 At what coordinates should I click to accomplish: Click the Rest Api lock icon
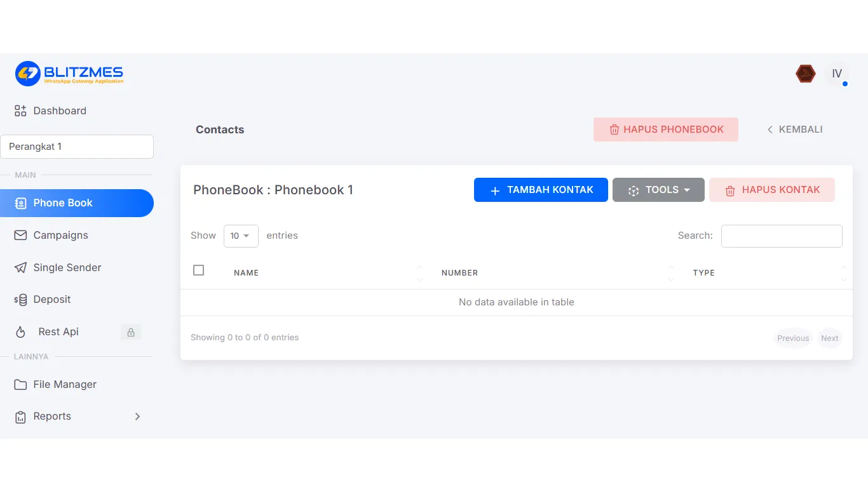[131, 332]
